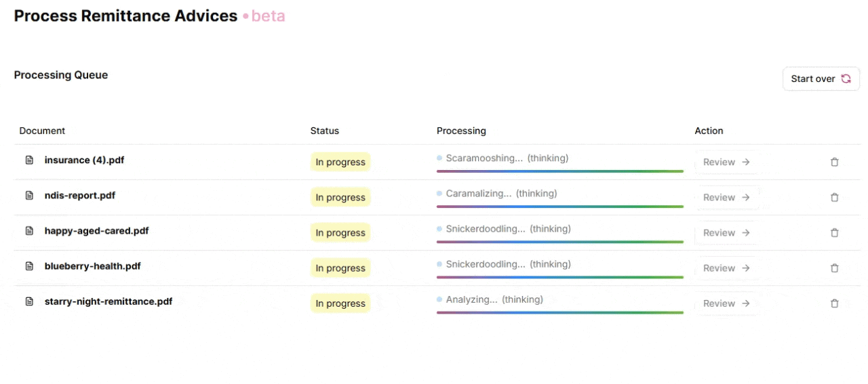Review the blueberry-health.pdf document
868x384 pixels.
tap(726, 268)
